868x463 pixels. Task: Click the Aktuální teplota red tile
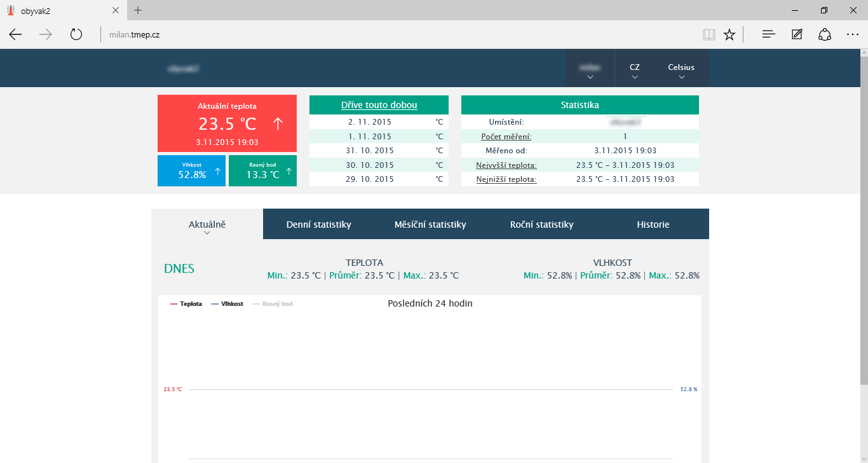coord(227,123)
